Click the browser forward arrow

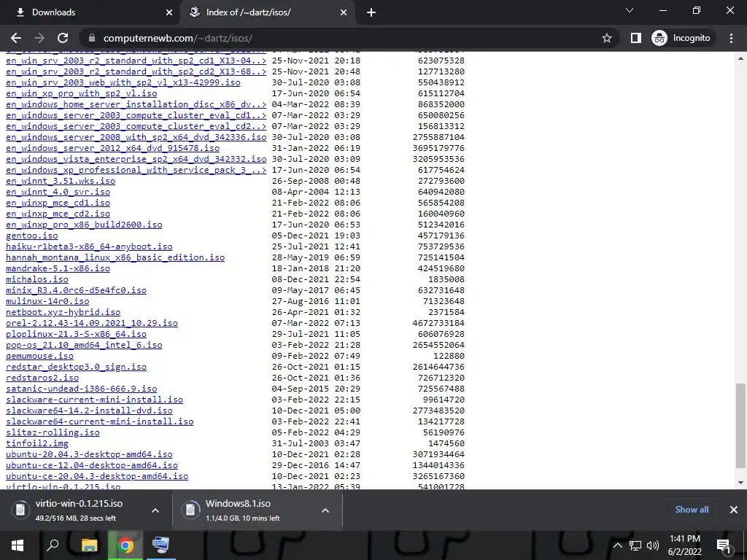[x=39, y=38]
